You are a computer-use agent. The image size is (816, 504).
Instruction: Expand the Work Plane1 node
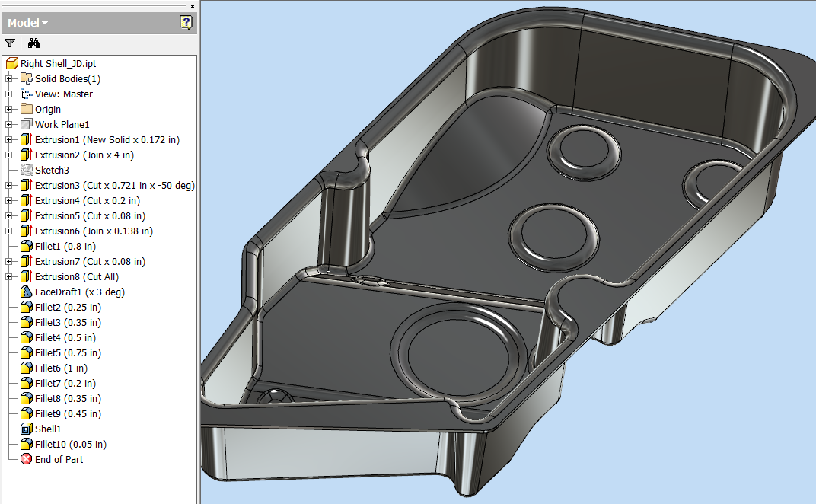tap(9, 124)
